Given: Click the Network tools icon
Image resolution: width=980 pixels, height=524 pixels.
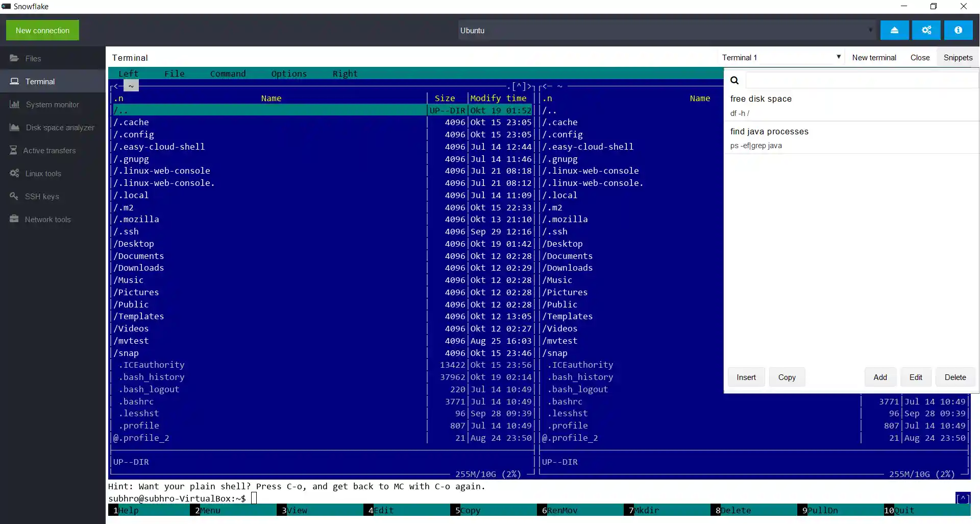Looking at the screenshot, I should pyautogui.click(x=14, y=219).
